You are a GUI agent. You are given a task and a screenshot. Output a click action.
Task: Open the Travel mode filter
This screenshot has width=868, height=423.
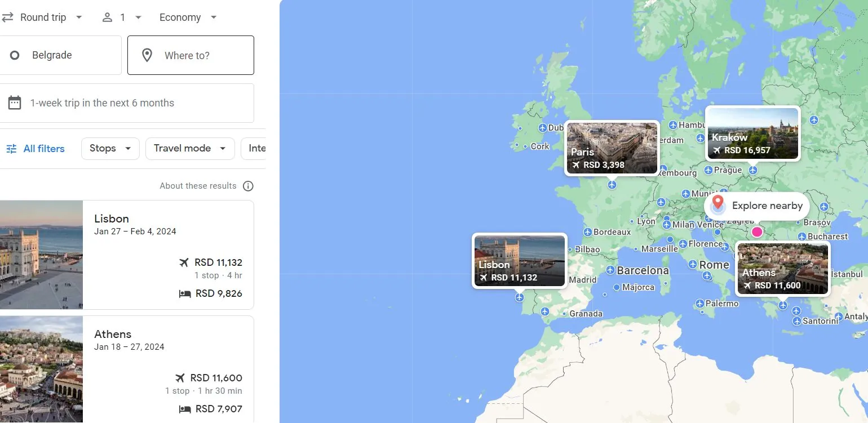click(x=190, y=148)
